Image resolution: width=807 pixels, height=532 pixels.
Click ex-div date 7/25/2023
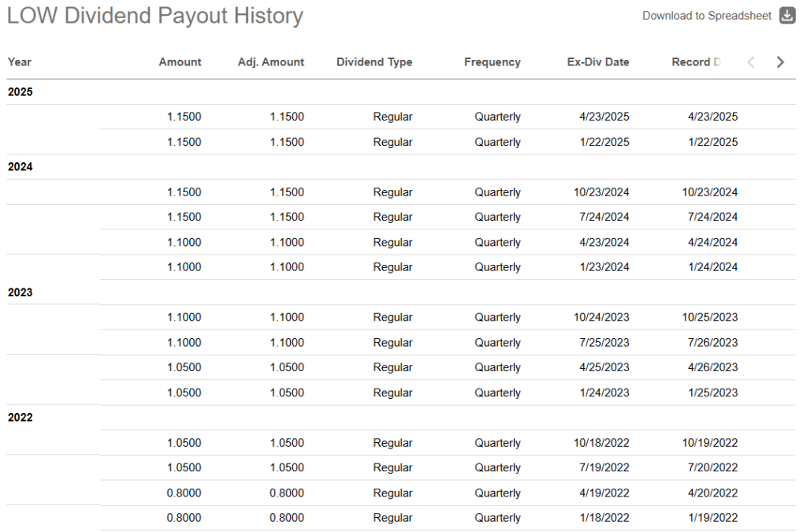(604, 343)
